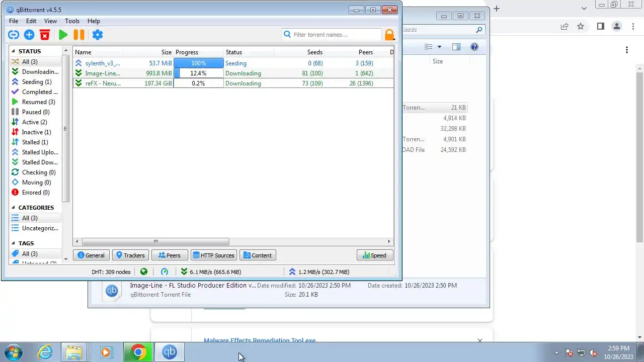Open the Speed graph tab
The height and width of the screenshot is (362, 644).
375,255
